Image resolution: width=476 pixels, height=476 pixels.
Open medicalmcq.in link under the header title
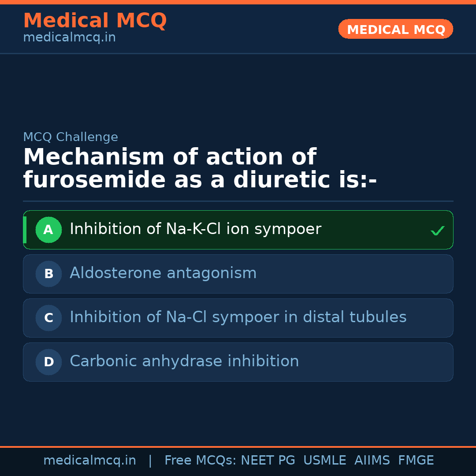point(69,37)
